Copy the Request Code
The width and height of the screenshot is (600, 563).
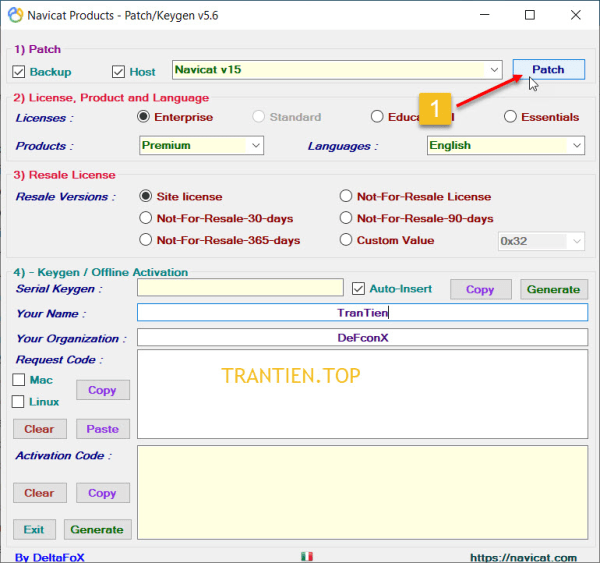(103, 390)
